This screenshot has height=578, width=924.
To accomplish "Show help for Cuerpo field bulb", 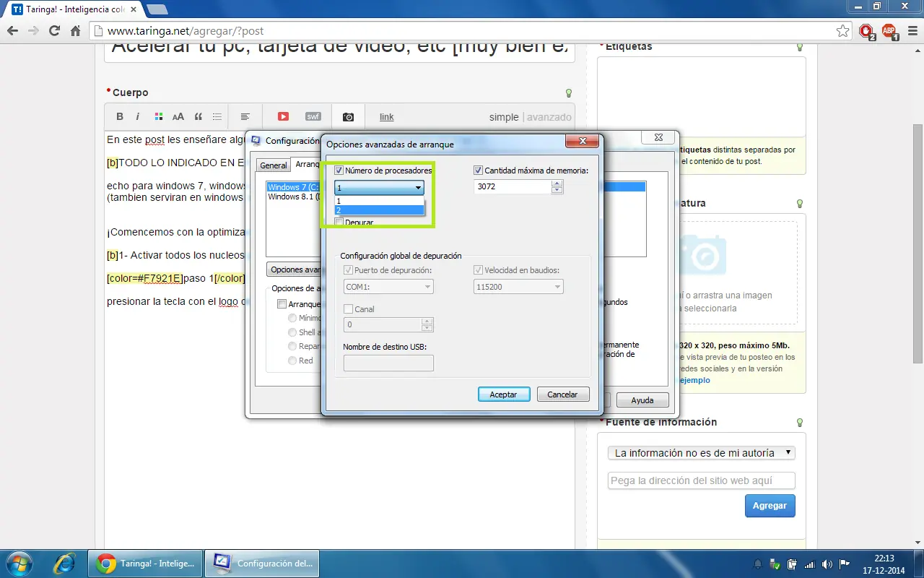I will click(x=569, y=93).
